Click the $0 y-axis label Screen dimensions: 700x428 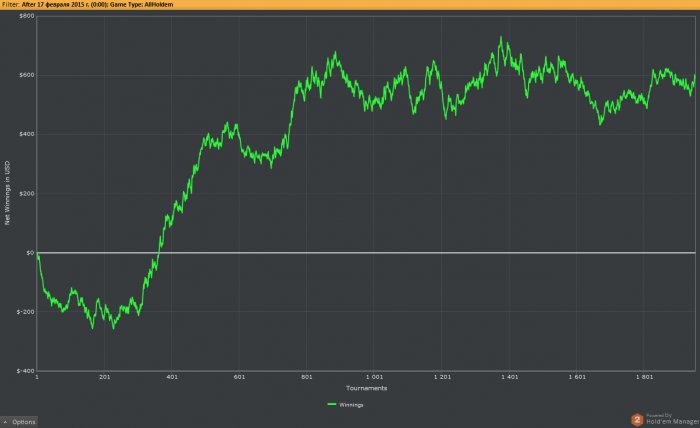click(x=30, y=252)
